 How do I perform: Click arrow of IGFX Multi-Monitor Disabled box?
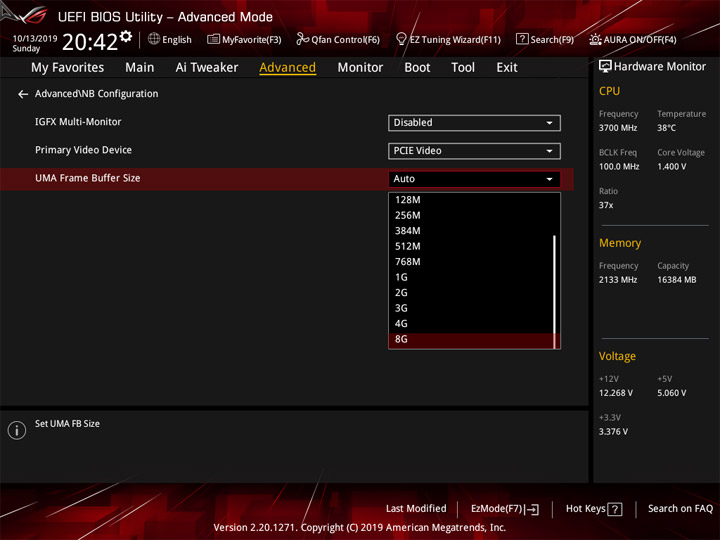pyautogui.click(x=549, y=123)
